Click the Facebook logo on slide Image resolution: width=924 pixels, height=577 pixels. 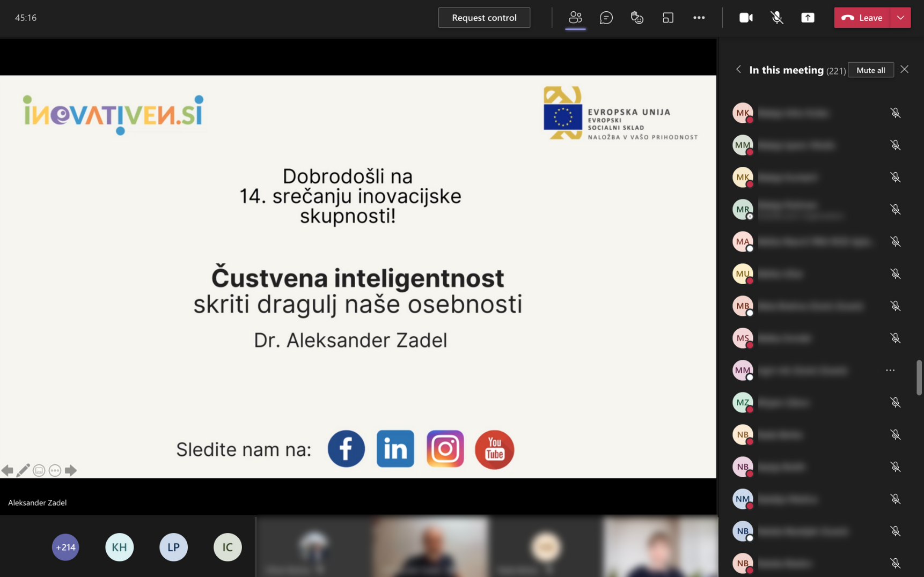(x=346, y=449)
